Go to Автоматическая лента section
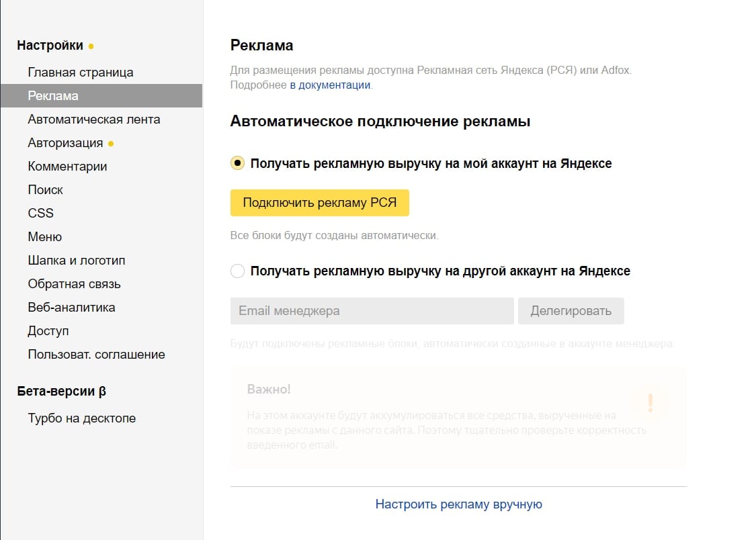The height and width of the screenshot is (540, 756). coord(94,120)
